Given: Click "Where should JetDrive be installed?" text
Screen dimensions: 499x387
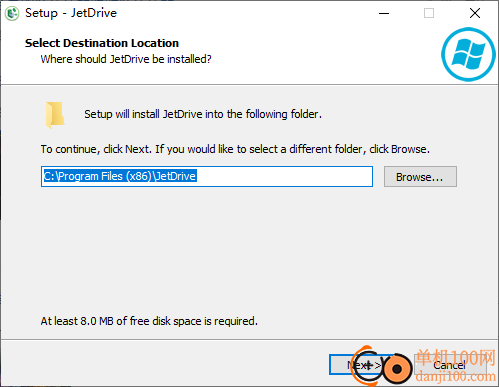Looking at the screenshot, I should 126,59.
